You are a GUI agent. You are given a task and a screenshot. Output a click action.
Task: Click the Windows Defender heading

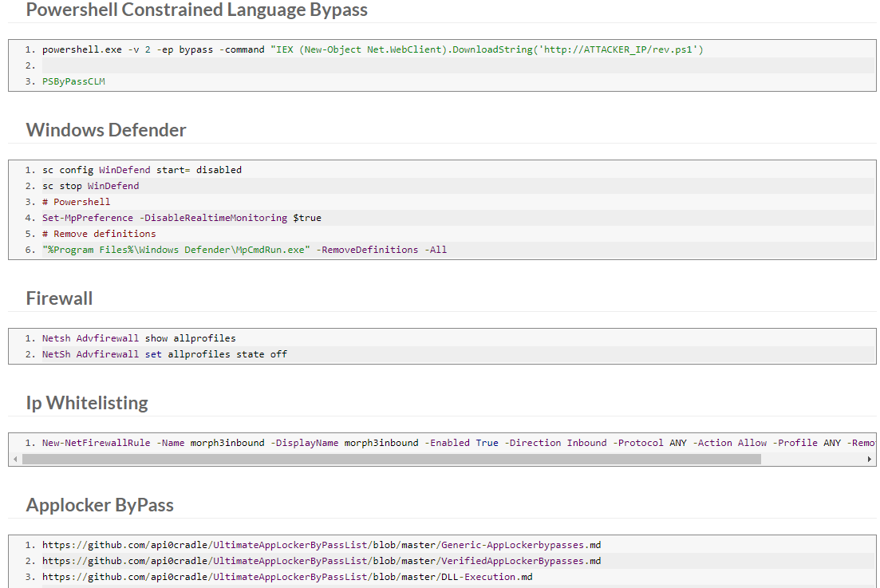[106, 129]
